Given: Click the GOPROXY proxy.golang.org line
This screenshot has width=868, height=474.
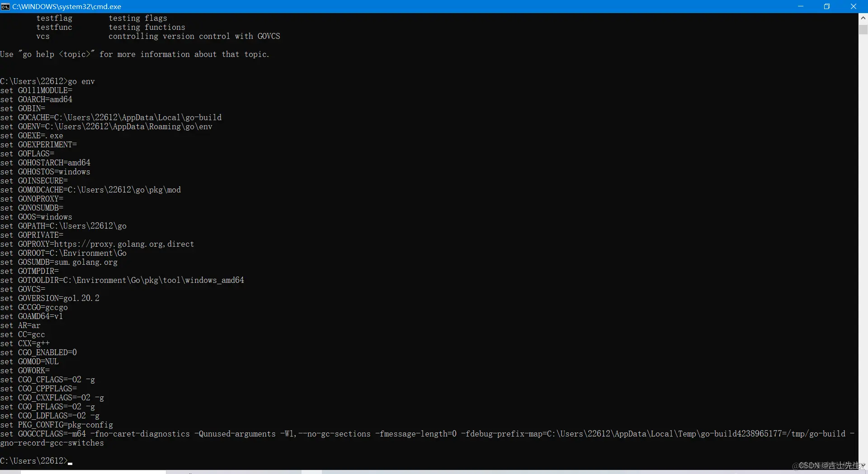Looking at the screenshot, I should tap(97, 244).
